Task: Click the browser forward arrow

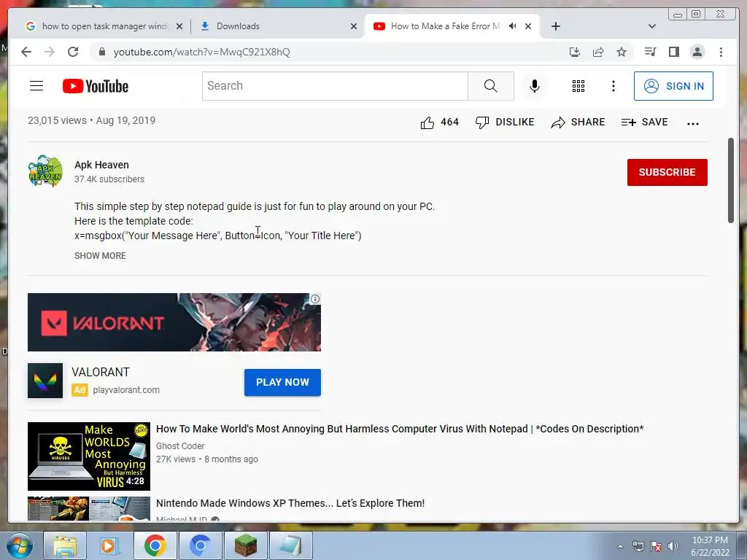Action: coord(50,52)
